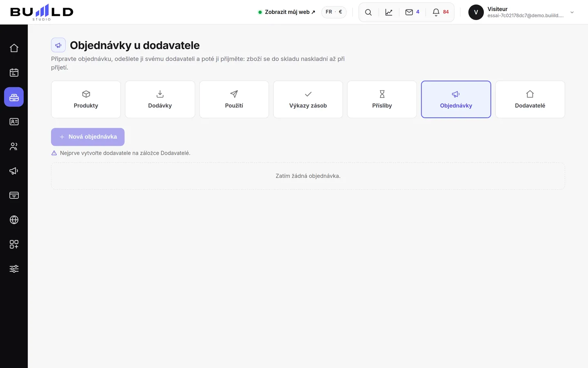
Task: Open the apps grid-plus icon in sidebar
Action: point(14,244)
